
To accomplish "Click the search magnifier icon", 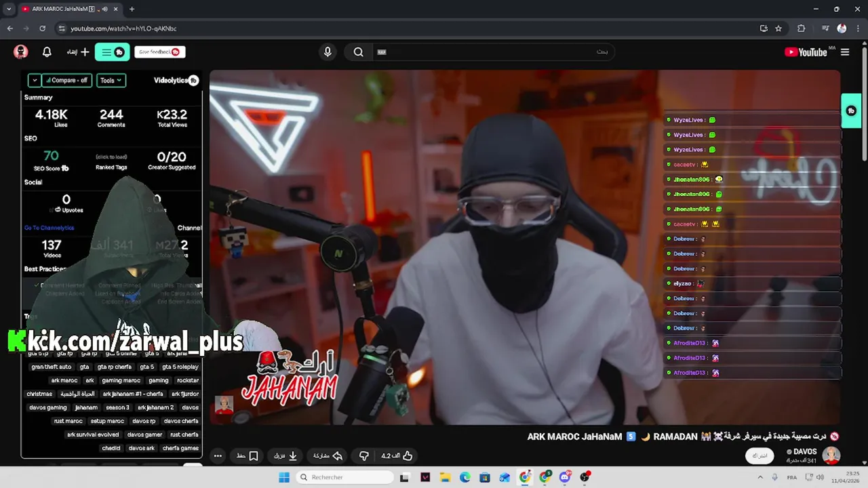I will (359, 52).
